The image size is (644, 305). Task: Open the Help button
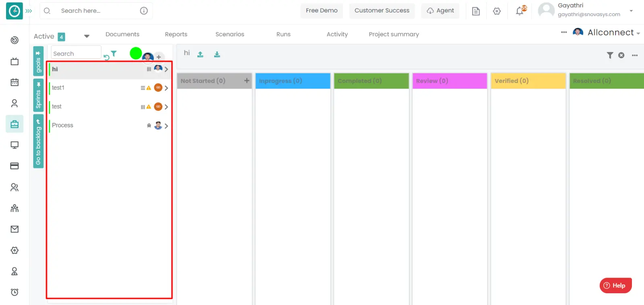coord(616,286)
